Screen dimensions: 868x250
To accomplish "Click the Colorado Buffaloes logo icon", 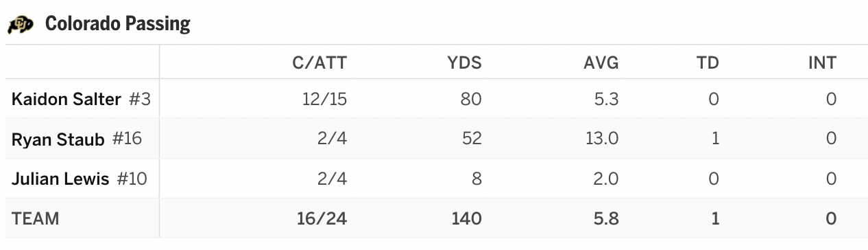I will pos(19,25).
